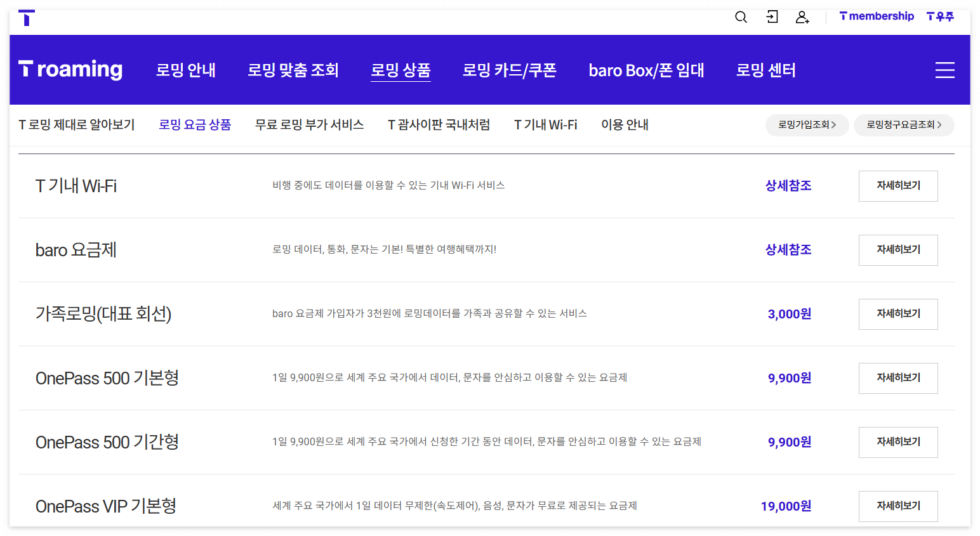Click 상세참조 in baro 요금제 row
Image resolution: width=980 pixels, height=536 pixels.
coord(788,250)
